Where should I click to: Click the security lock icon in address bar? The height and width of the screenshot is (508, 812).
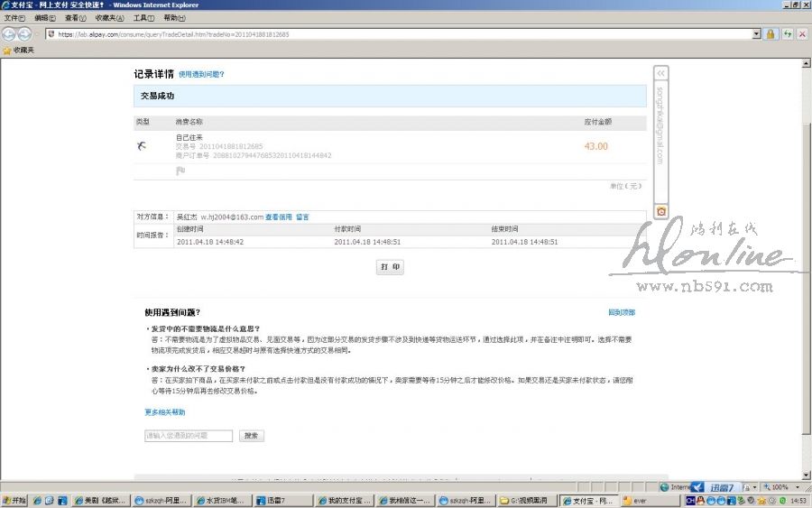[770, 34]
